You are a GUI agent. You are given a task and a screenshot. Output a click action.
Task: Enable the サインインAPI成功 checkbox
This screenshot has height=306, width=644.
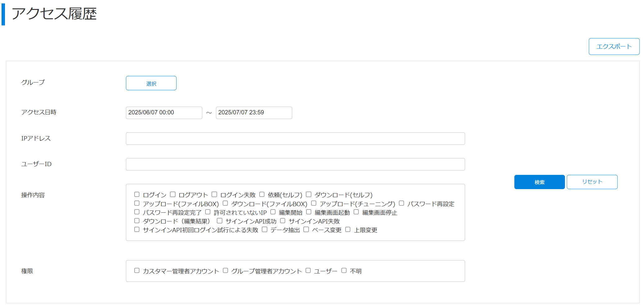pos(220,221)
